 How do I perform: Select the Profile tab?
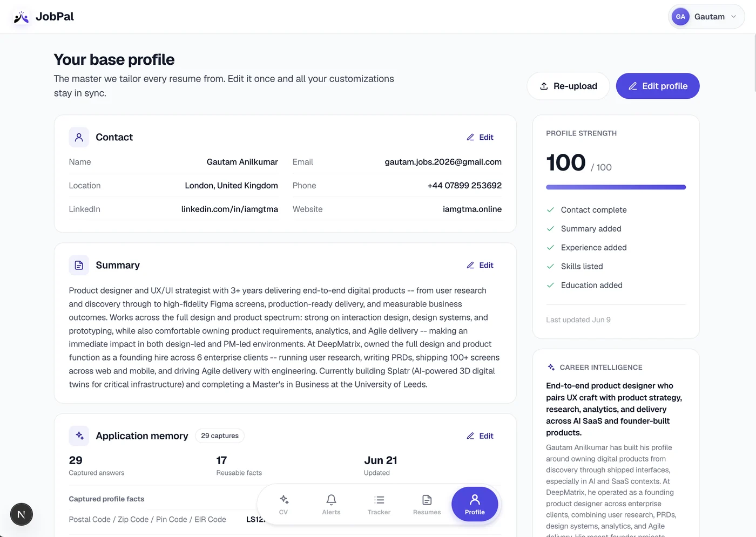coord(475,505)
